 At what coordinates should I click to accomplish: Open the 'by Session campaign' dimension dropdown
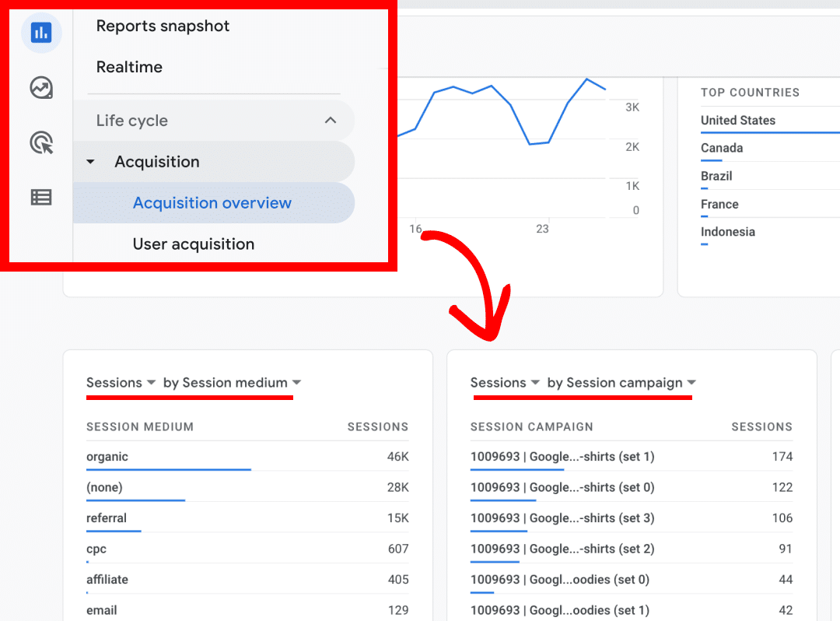621,383
